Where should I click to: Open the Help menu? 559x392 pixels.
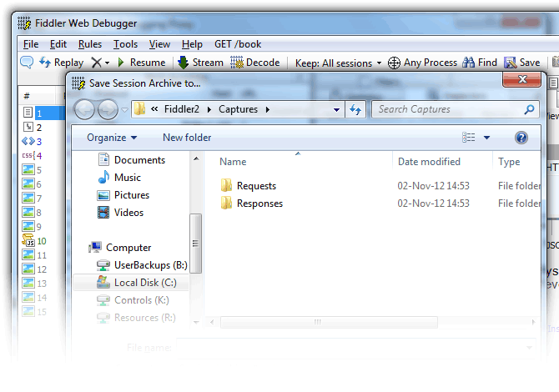tap(192, 44)
